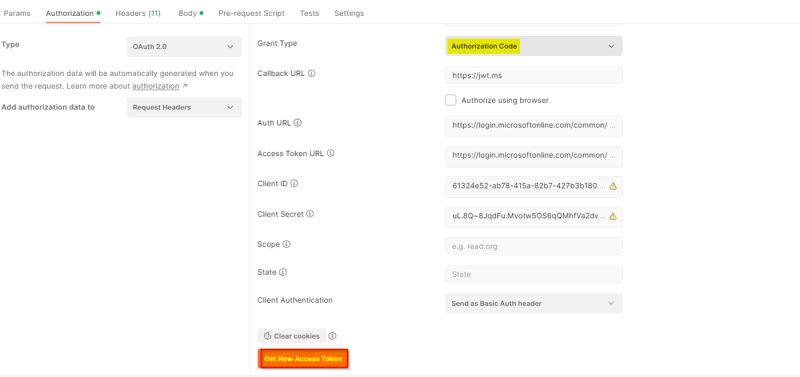Viewport: 800px width, 377px height.
Task: Click the 'Add authorization data to' label
Action: [x=48, y=107]
